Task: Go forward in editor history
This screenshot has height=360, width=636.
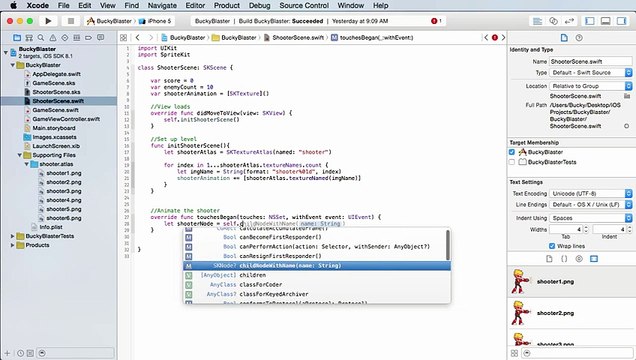Action: click(x=151, y=38)
